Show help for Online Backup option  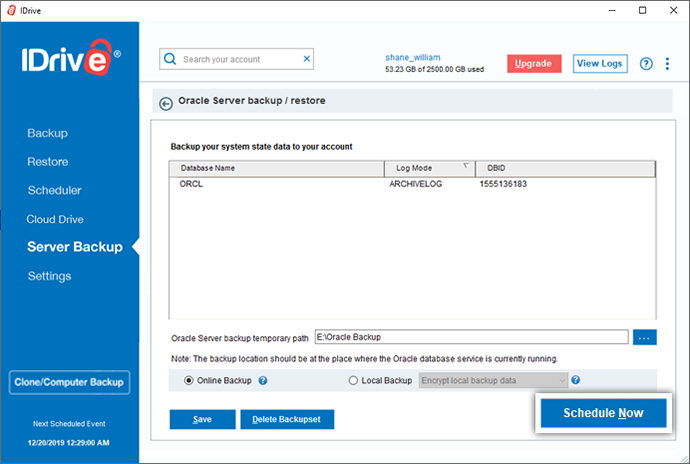tap(263, 380)
